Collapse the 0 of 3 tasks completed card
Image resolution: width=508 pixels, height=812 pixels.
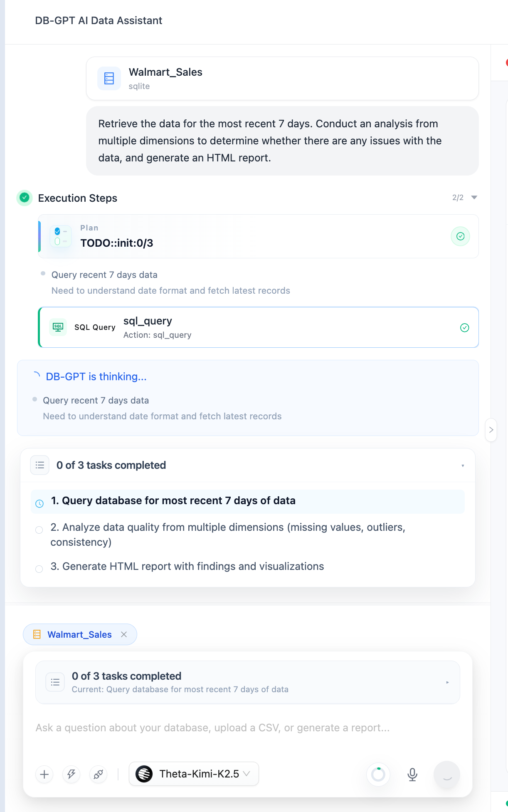click(463, 465)
